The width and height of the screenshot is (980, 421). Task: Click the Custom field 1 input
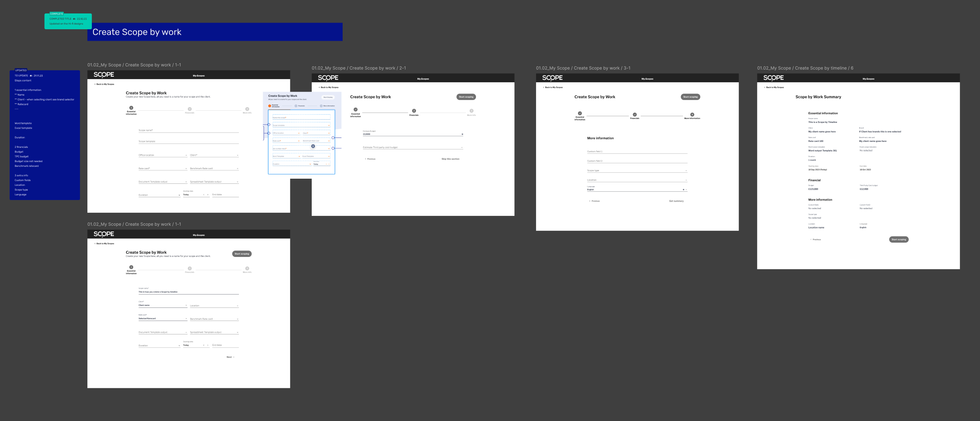637,151
